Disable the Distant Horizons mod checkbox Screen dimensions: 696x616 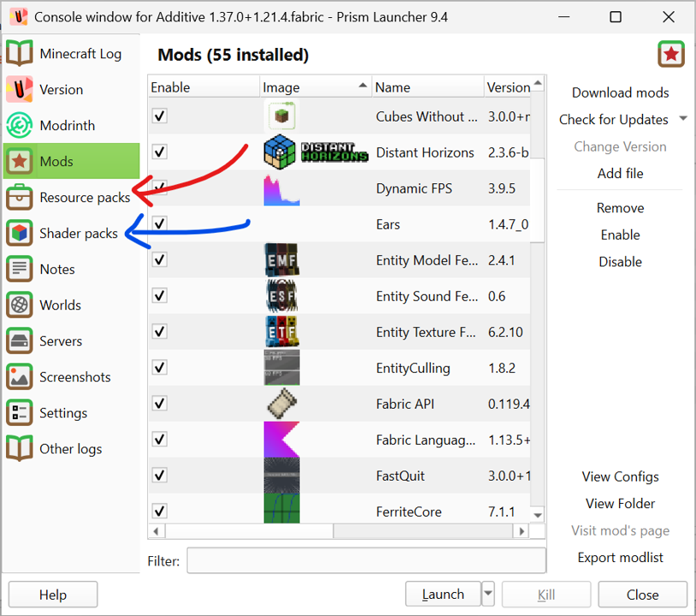pos(160,152)
